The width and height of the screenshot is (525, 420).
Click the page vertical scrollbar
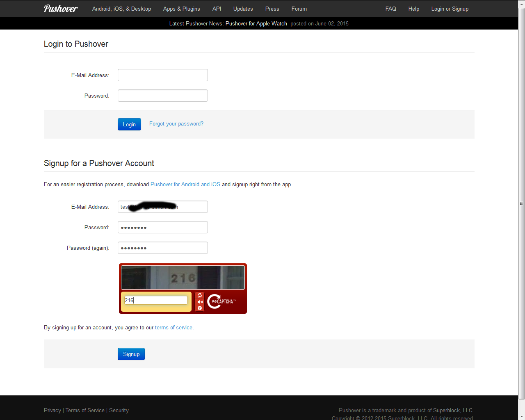pyautogui.click(x=521, y=203)
